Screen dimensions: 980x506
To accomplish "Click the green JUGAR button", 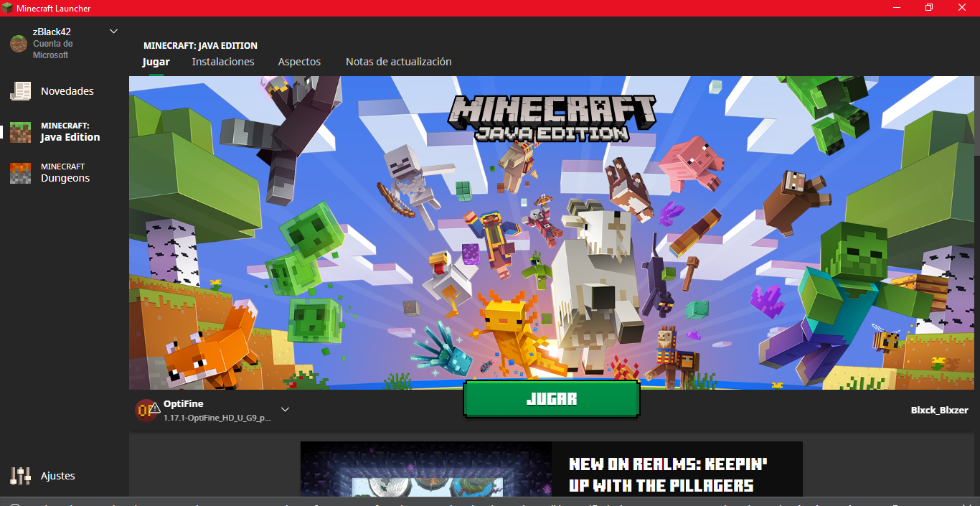I will (551, 399).
